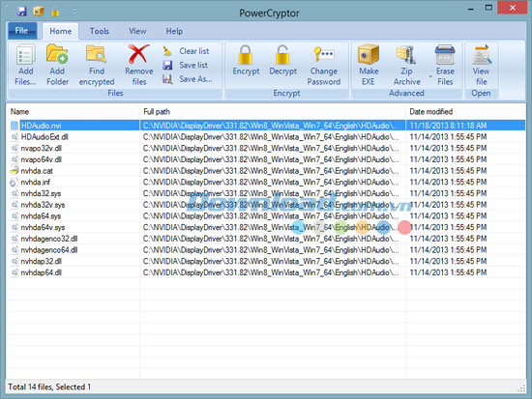The width and height of the screenshot is (532, 399).
Task: Click the Add Files icon
Action: pos(25,54)
